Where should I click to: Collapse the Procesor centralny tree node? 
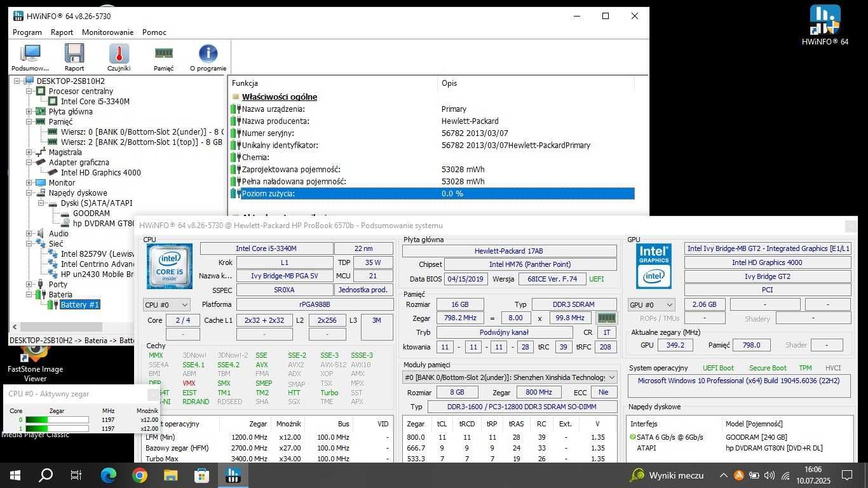[29, 91]
